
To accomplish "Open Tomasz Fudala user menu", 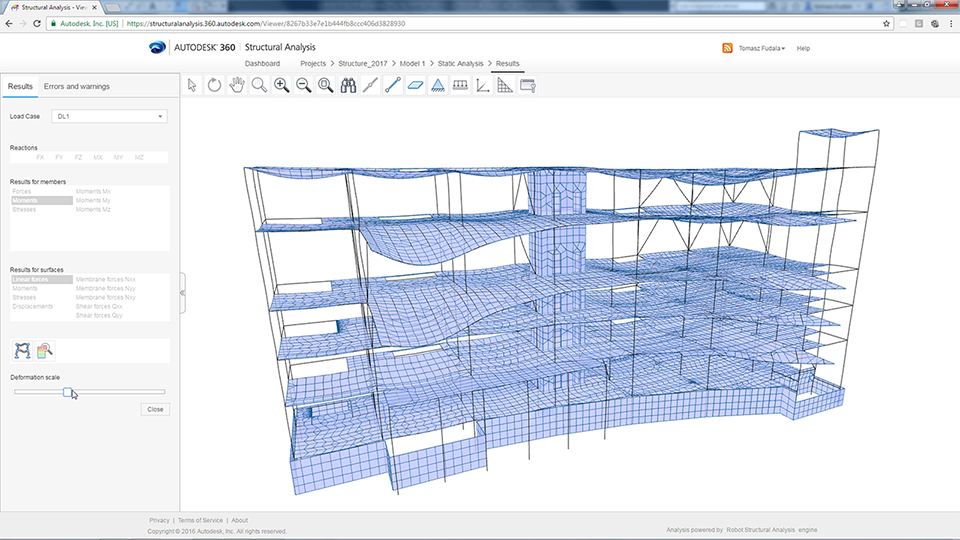I will coord(761,48).
